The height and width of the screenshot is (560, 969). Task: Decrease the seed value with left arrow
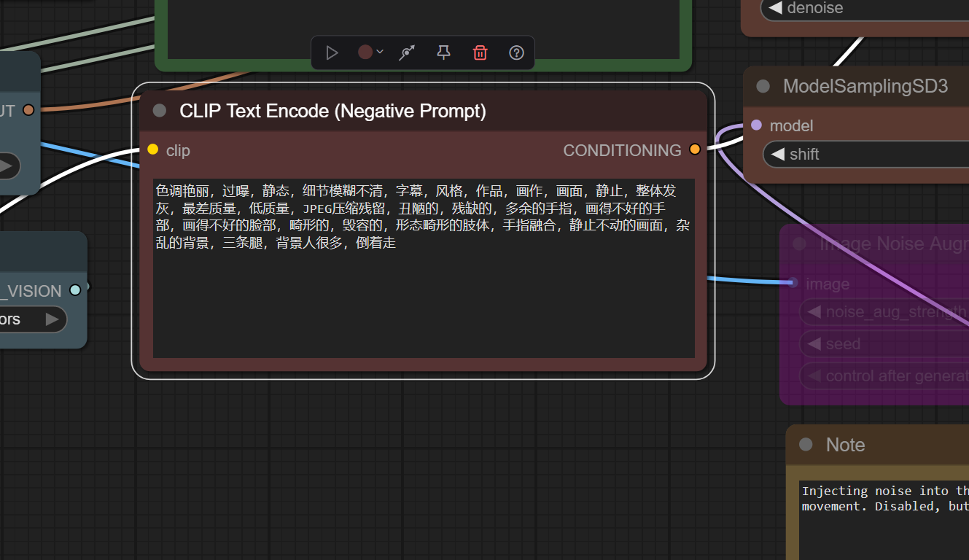[x=813, y=343]
